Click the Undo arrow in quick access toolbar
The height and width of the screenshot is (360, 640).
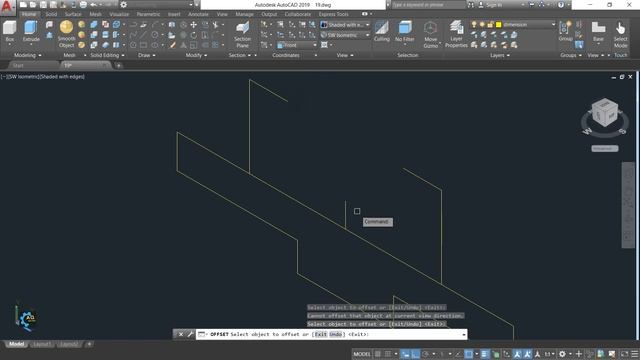click(93, 5)
